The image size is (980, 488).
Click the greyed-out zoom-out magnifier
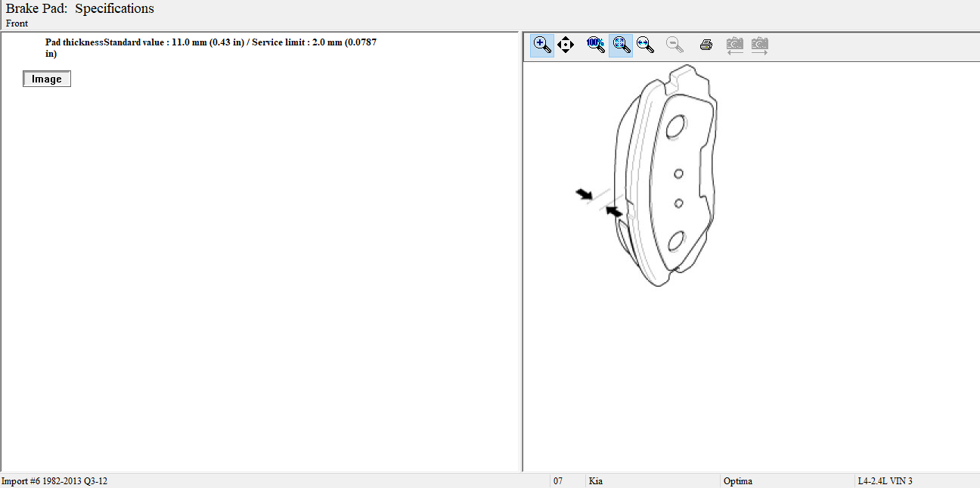pos(675,45)
